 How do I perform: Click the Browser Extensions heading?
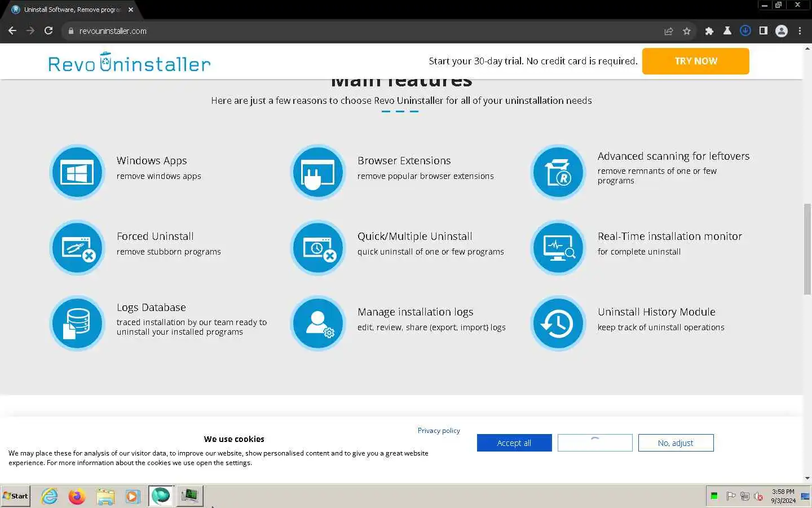(x=404, y=161)
